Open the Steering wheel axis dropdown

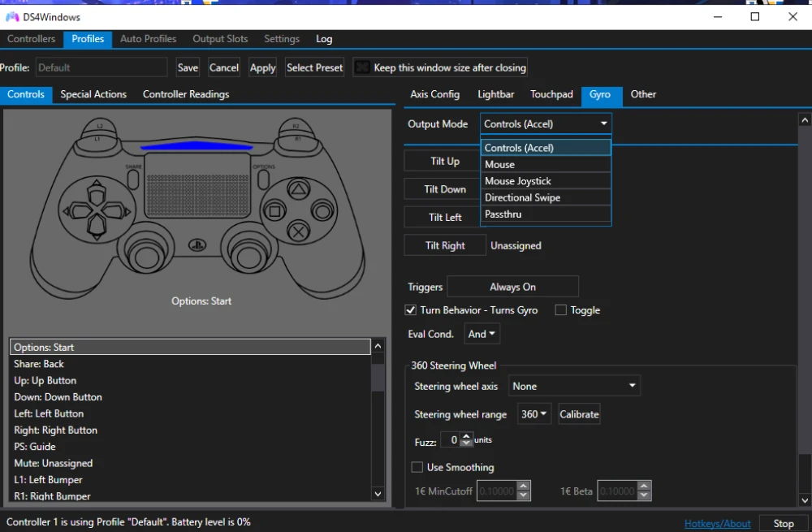point(574,387)
